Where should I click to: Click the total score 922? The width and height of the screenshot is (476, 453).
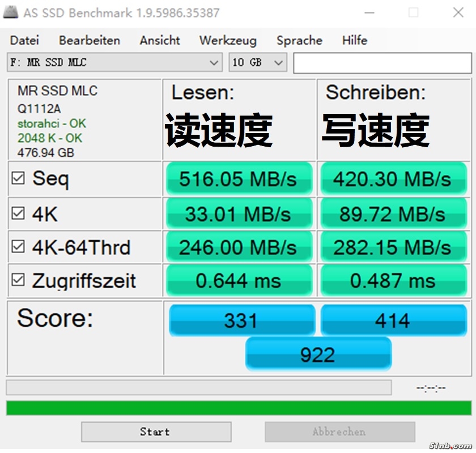[318, 354]
